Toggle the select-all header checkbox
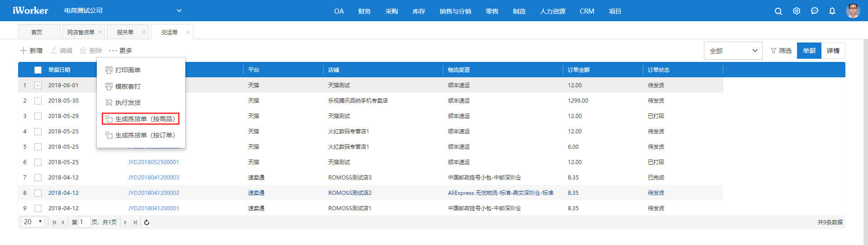868x245 pixels. coord(38,70)
